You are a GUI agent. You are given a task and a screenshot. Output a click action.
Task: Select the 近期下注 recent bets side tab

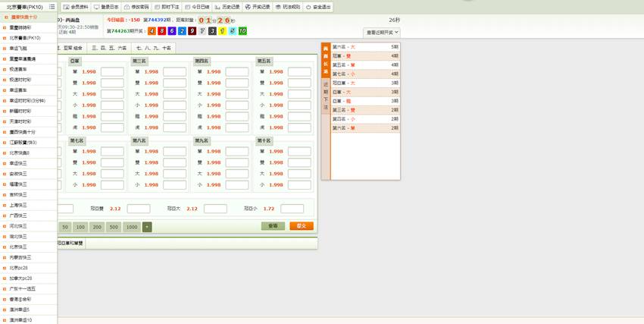326,96
